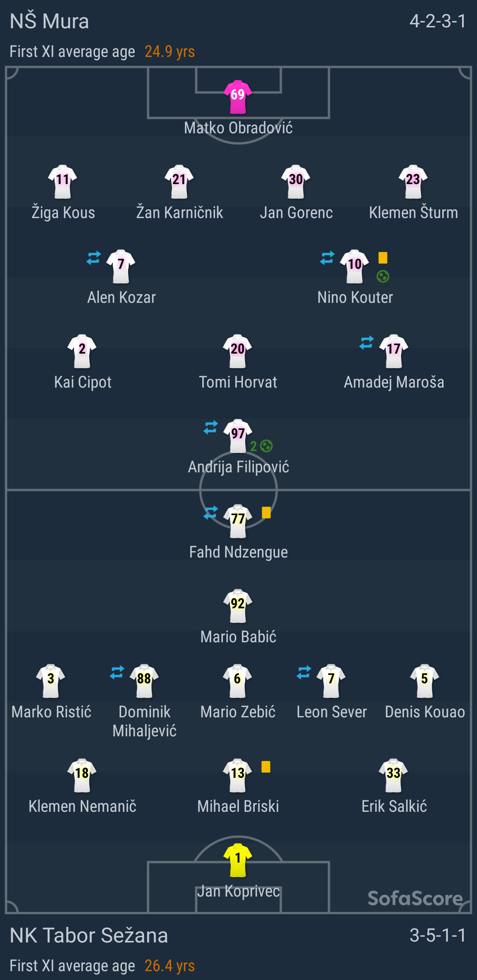Tap Erik Salkić's number 33 shirt
Screen dimensions: 477x980
[x=393, y=775]
